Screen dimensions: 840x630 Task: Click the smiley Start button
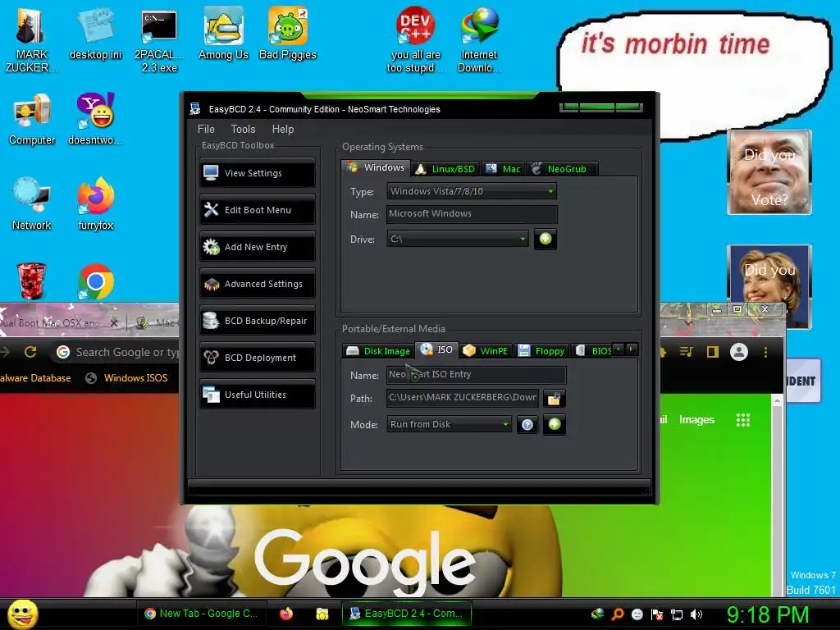tap(23, 614)
